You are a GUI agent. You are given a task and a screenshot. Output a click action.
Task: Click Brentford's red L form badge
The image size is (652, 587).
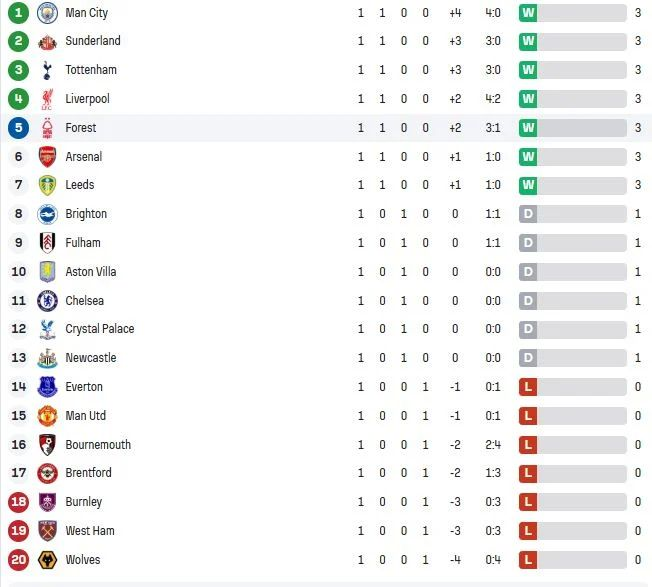click(528, 473)
